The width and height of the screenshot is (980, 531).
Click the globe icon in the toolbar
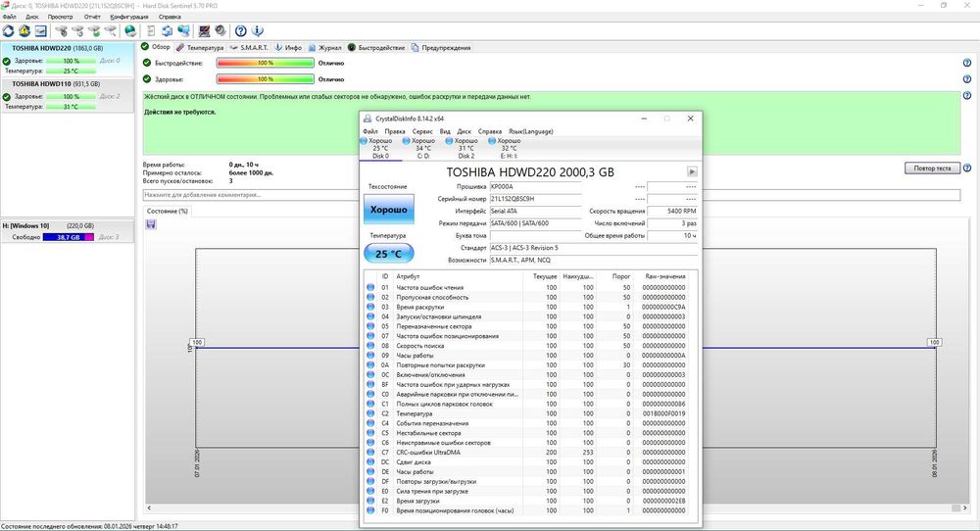129,31
